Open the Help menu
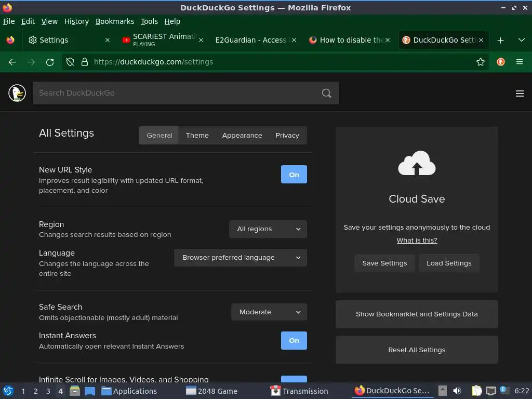 point(172,21)
